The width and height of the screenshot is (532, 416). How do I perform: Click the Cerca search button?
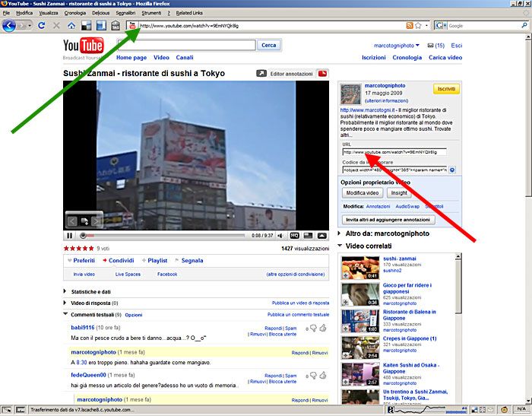(x=269, y=45)
